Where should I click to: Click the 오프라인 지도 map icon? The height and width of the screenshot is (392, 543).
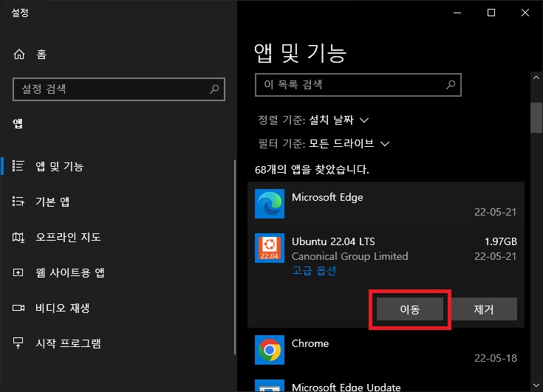coord(18,237)
